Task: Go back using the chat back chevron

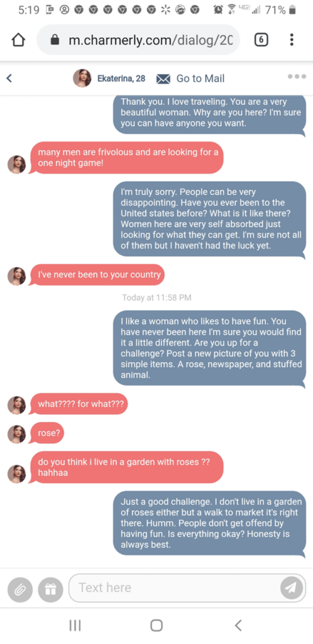Action: point(9,78)
